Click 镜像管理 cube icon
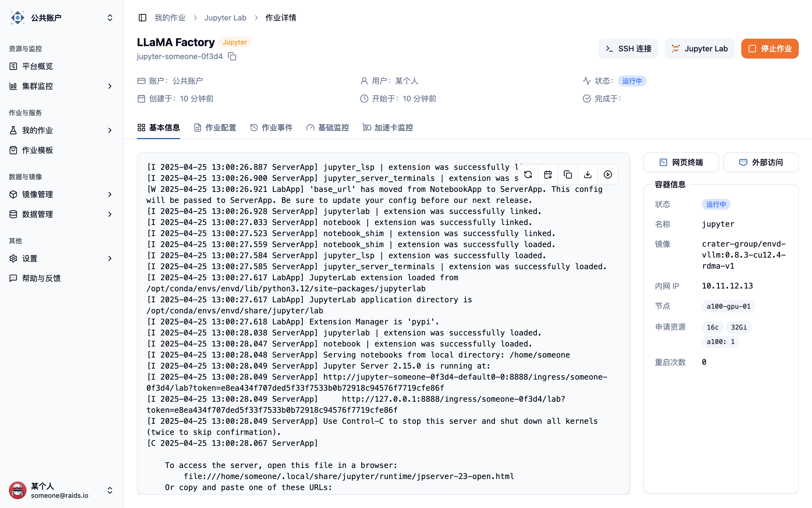 coord(13,194)
